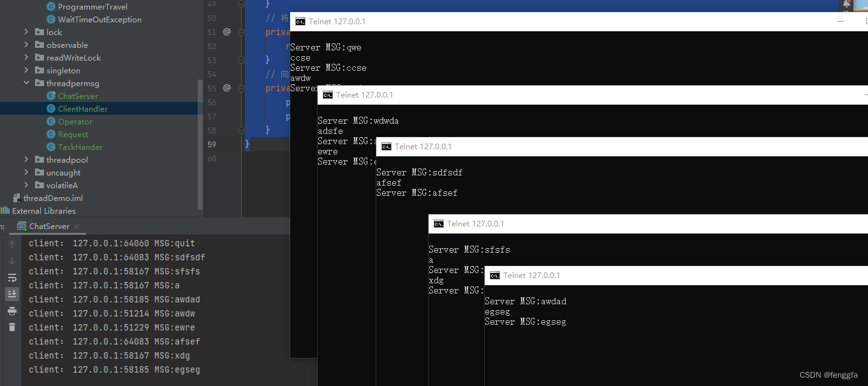Click line number 60 in editor gutter
The width and height of the screenshot is (868, 386).
click(x=212, y=158)
